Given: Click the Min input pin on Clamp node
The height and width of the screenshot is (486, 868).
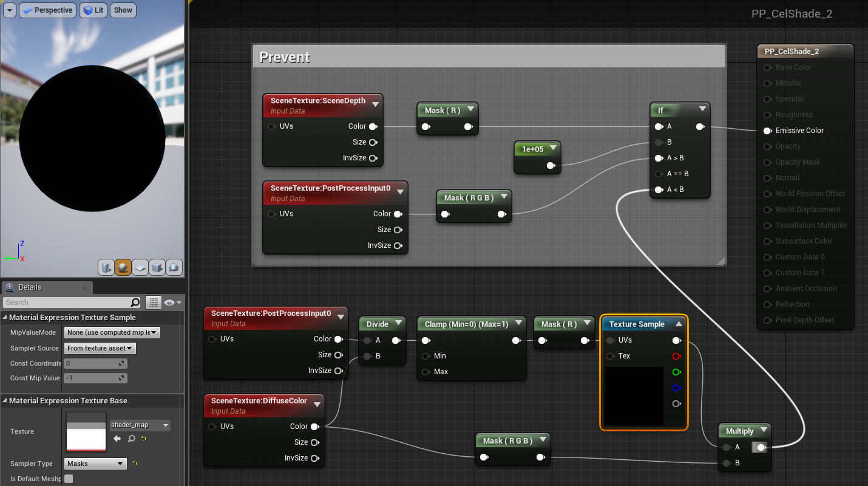Looking at the screenshot, I should tap(426, 356).
